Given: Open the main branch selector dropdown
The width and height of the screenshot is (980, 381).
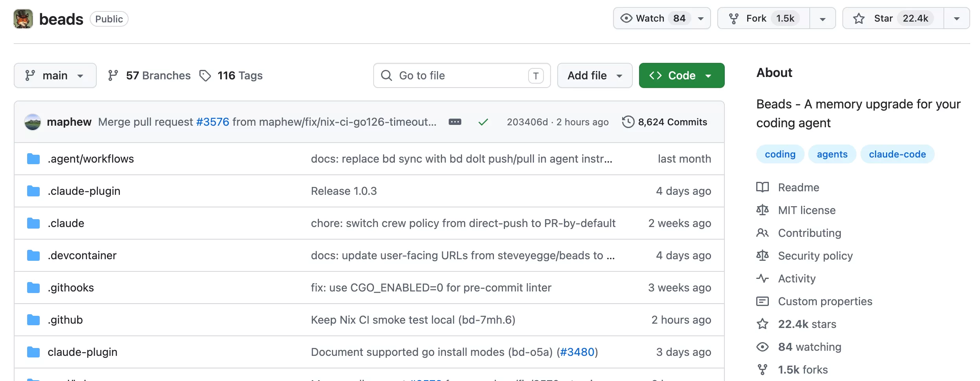Looking at the screenshot, I should pyautogui.click(x=55, y=75).
